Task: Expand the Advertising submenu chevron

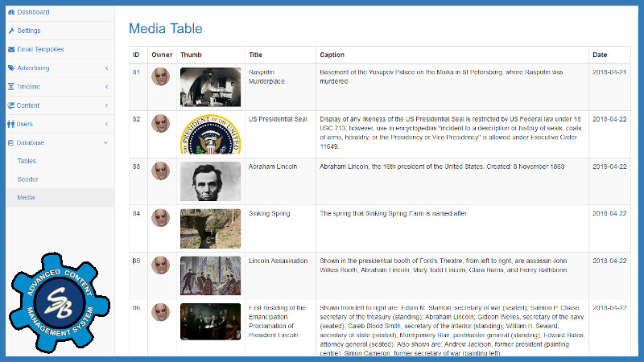Action: click(x=106, y=68)
